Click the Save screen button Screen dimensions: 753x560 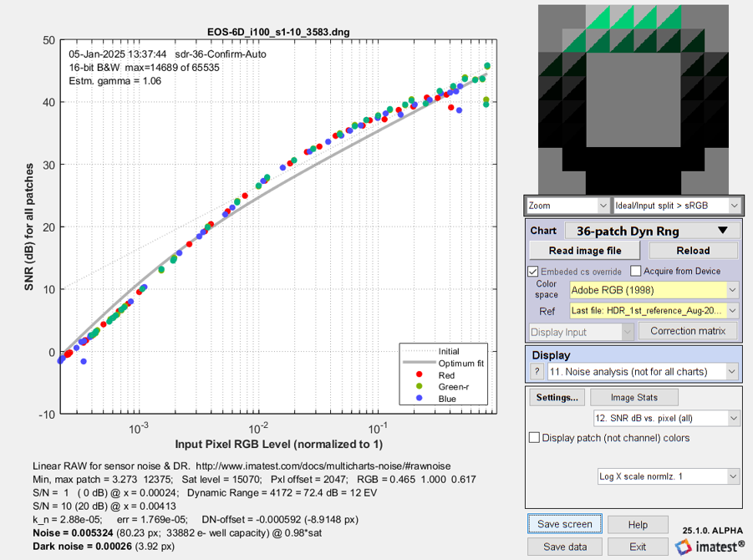tap(565, 524)
